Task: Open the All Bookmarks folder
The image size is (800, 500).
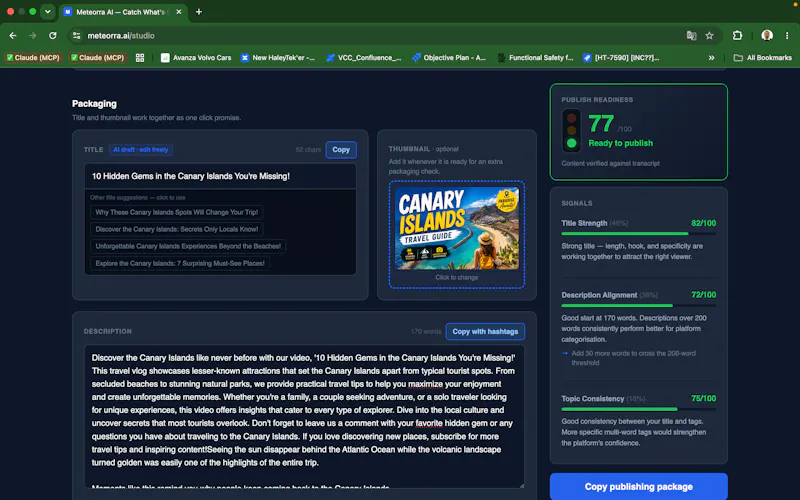Action: [762, 58]
